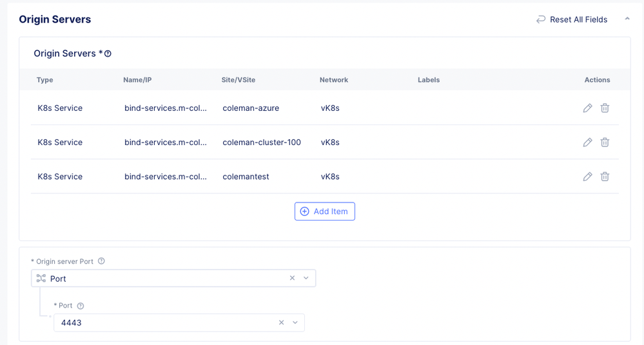Clear the 4443 port value
This screenshot has height=345, width=644.
pos(281,322)
